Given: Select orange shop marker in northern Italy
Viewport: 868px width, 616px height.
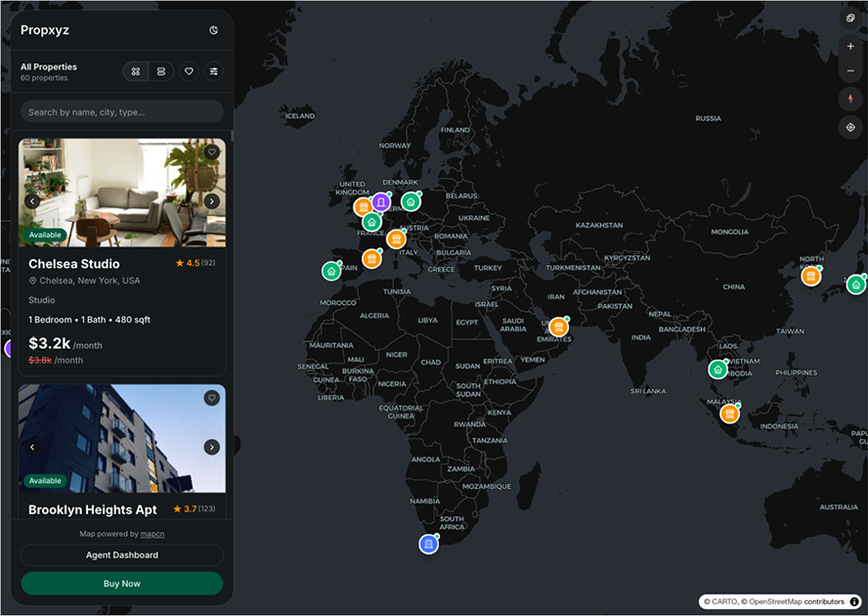Looking at the screenshot, I should (396, 240).
